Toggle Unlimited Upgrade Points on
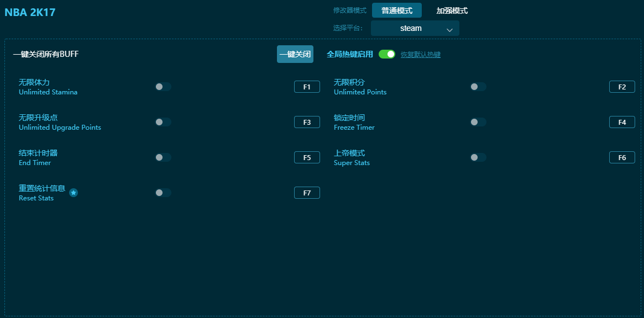The width and height of the screenshot is (644, 318). coord(163,122)
